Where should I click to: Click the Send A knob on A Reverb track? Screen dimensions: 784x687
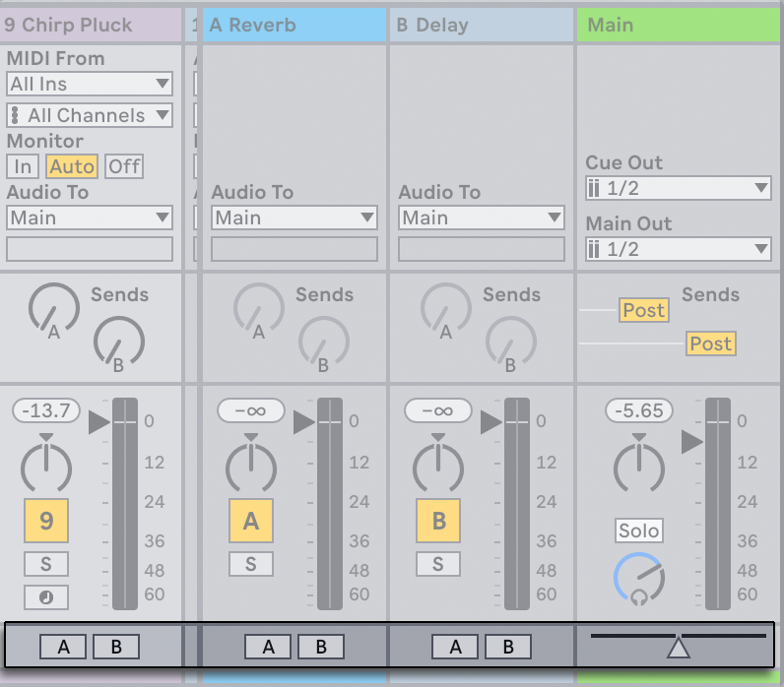258,309
